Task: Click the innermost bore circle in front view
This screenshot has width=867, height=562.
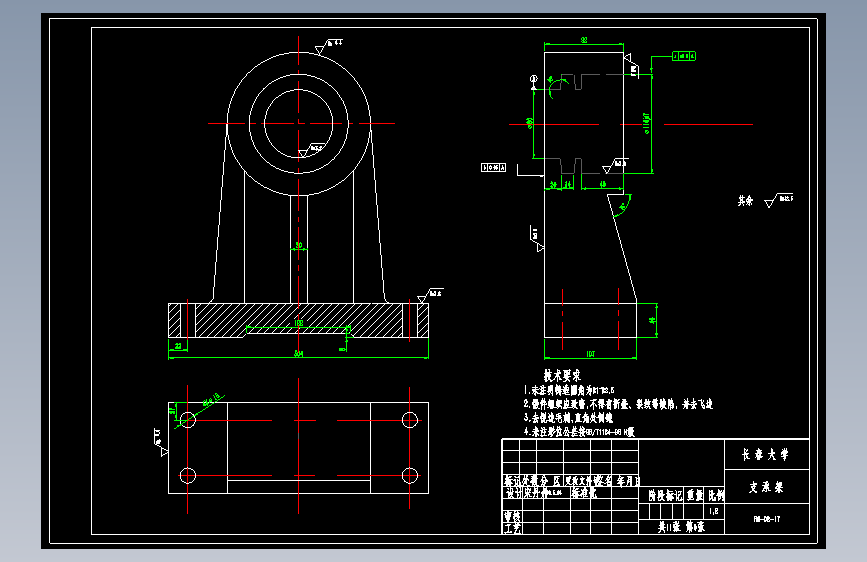Action: [x=299, y=123]
